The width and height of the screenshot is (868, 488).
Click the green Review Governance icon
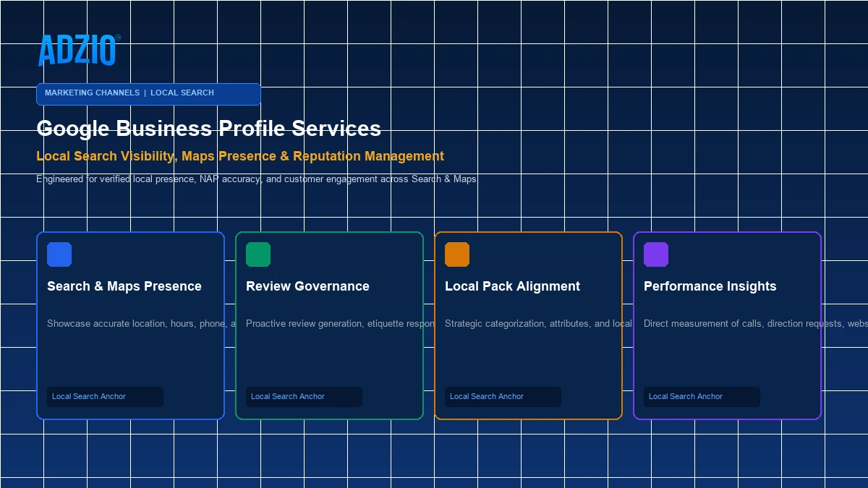coord(258,254)
